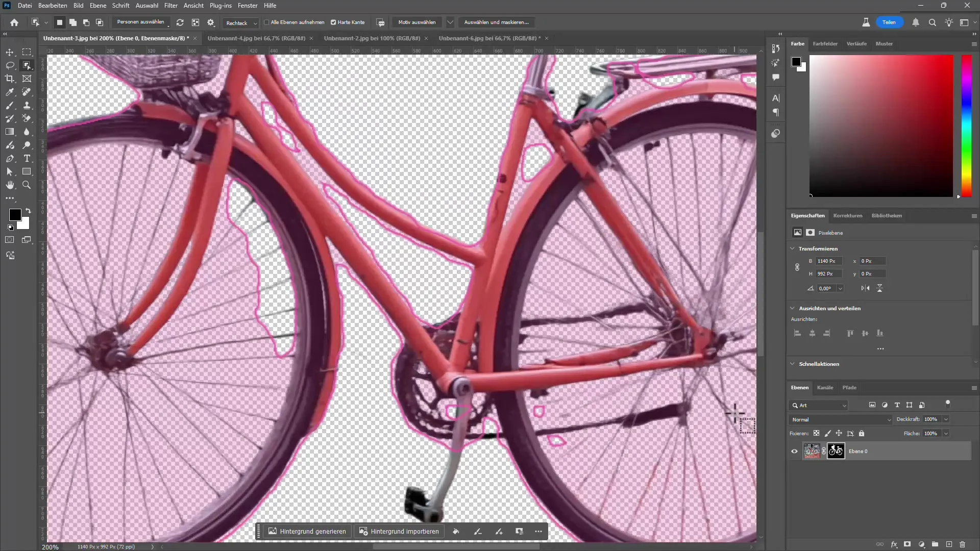The image size is (980, 551).
Task: Select the Lasso tool
Action: [x=10, y=65]
